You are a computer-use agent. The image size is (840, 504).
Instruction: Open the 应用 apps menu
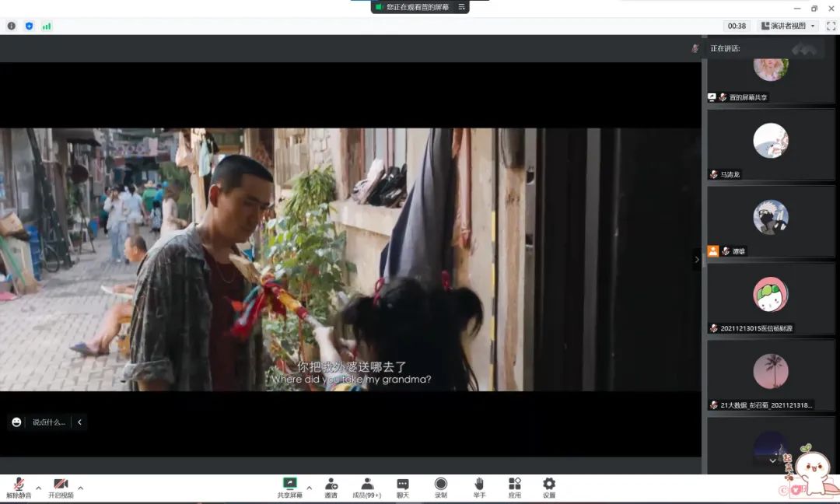515,488
